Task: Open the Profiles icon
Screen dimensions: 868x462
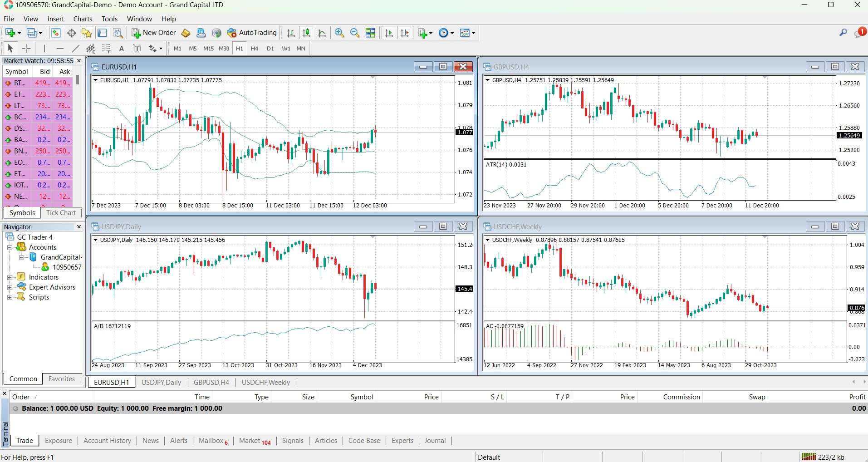Action: 32,33
